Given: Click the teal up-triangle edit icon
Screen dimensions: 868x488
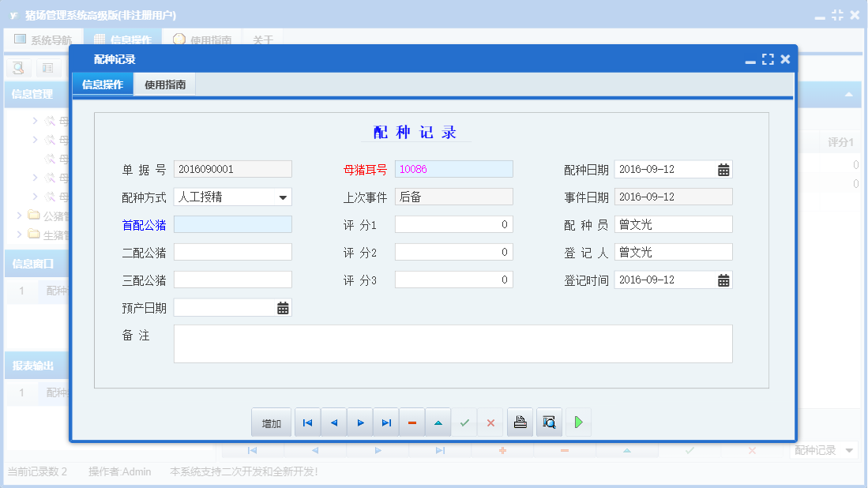Looking at the screenshot, I should (x=438, y=423).
